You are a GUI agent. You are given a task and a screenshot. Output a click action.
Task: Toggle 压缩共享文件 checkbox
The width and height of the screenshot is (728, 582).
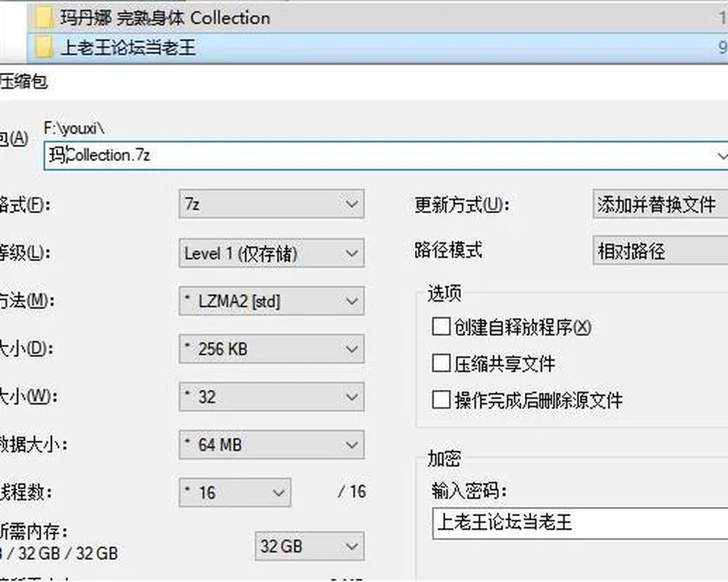[x=441, y=363]
